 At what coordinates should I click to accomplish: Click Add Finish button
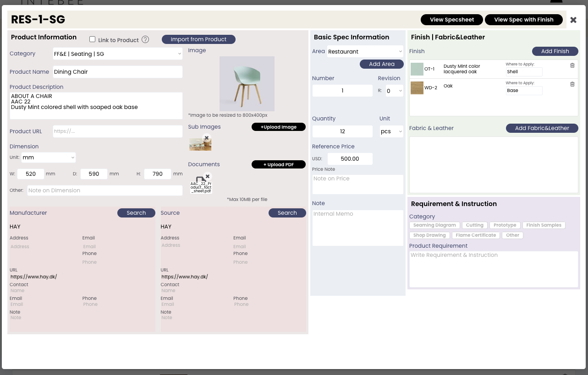[x=555, y=51]
